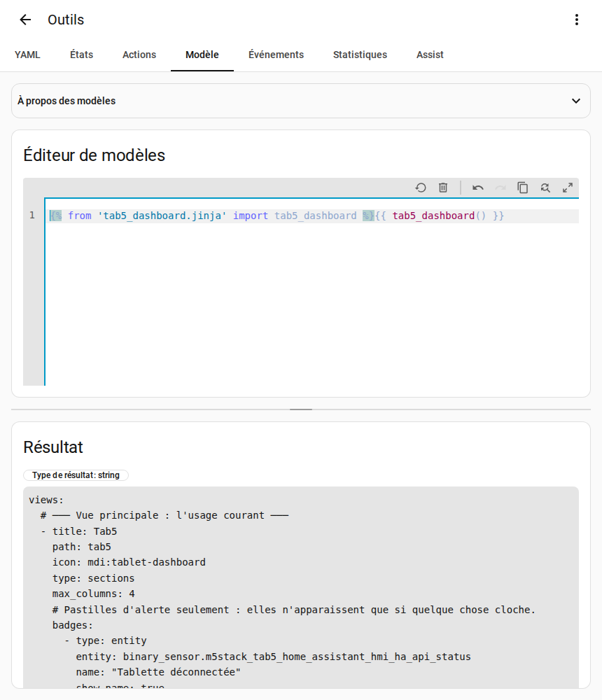Click the 'type: sections' result line

click(x=93, y=578)
